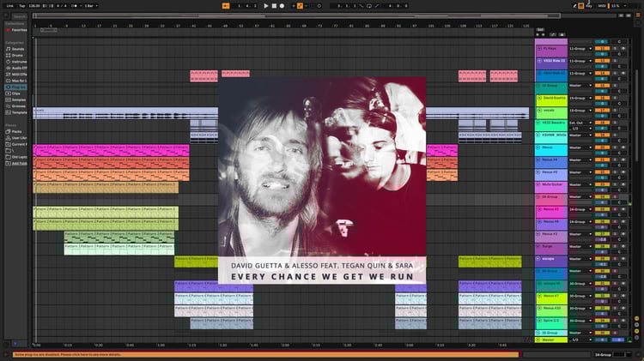Click the album artwork overlay image
644x361 pixels.
pos(322,180)
